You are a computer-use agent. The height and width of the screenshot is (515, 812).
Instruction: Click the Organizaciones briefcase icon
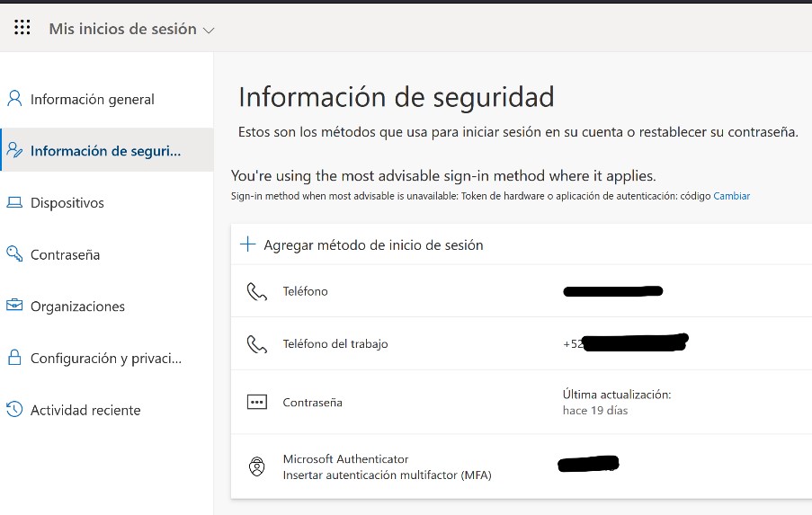pyautogui.click(x=14, y=306)
